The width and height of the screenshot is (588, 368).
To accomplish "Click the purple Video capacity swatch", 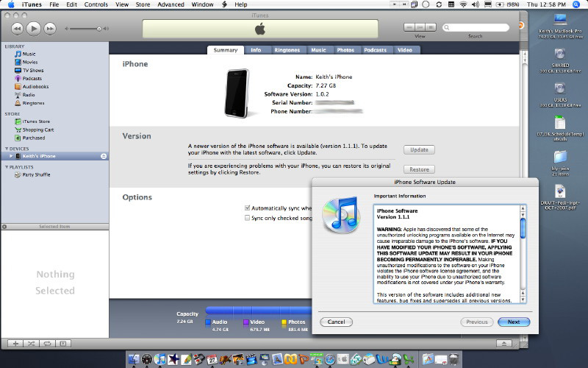I will (x=246, y=322).
